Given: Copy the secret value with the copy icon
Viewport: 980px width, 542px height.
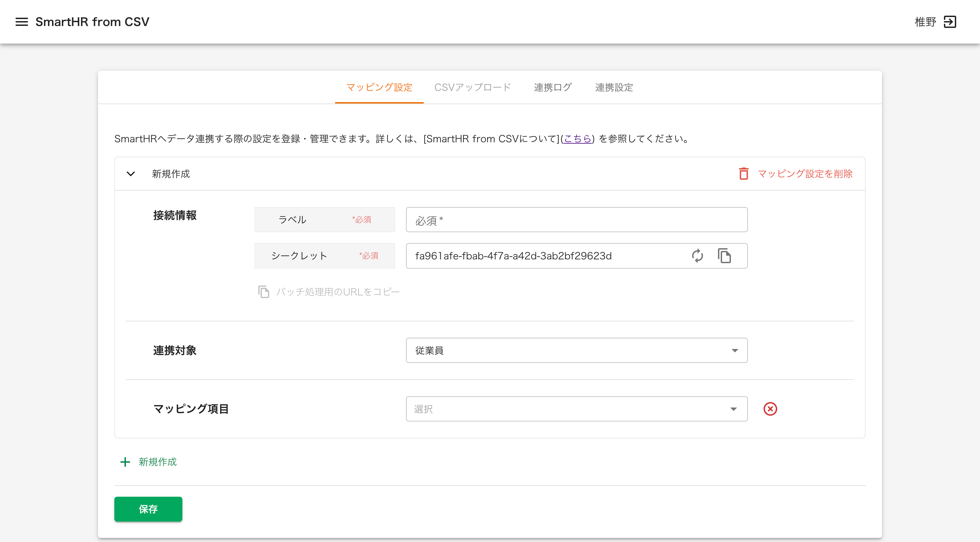Looking at the screenshot, I should point(724,256).
